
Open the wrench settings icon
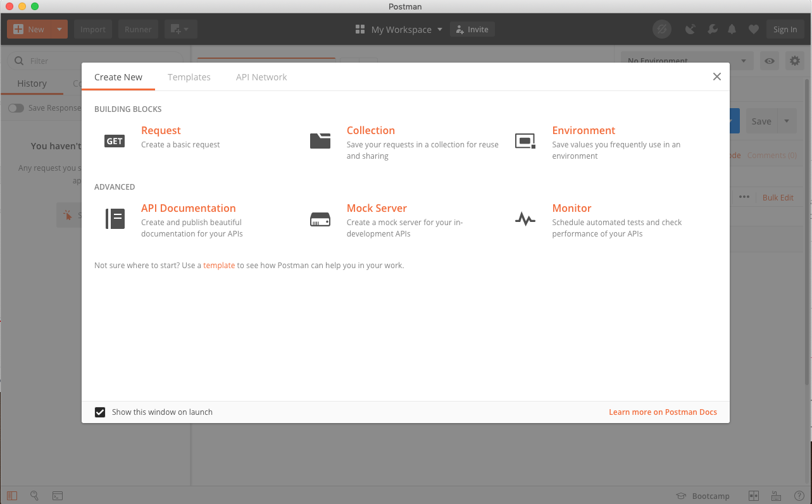coord(712,29)
